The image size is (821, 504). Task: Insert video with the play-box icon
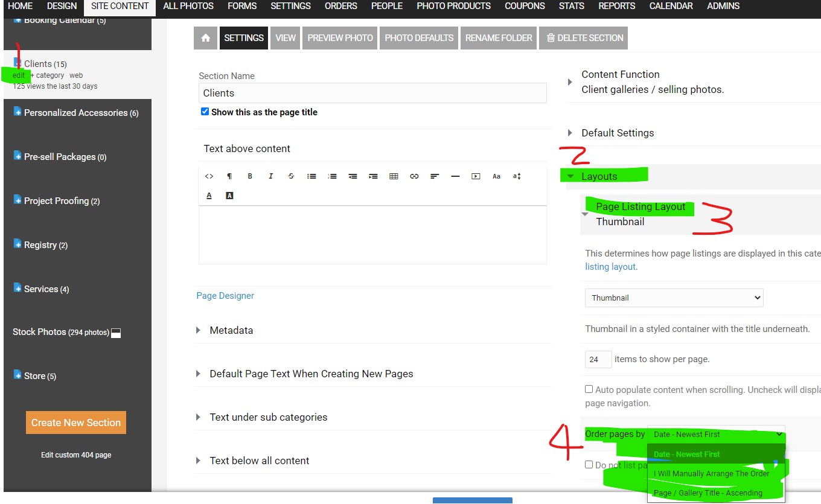(476, 176)
